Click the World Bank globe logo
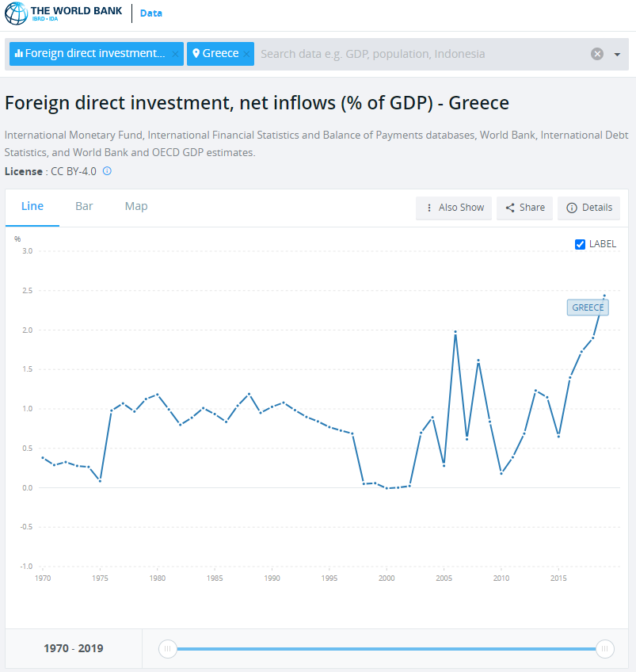 point(16,13)
